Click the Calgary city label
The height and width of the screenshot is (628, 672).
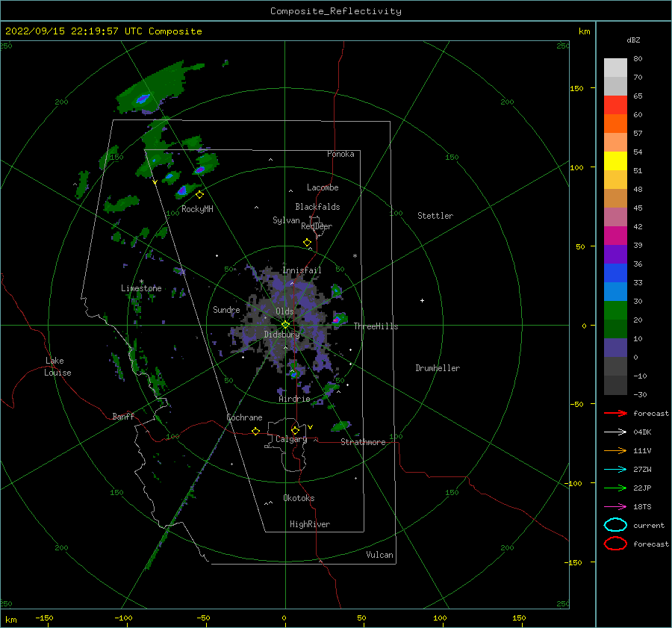click(x=291, y=439)
